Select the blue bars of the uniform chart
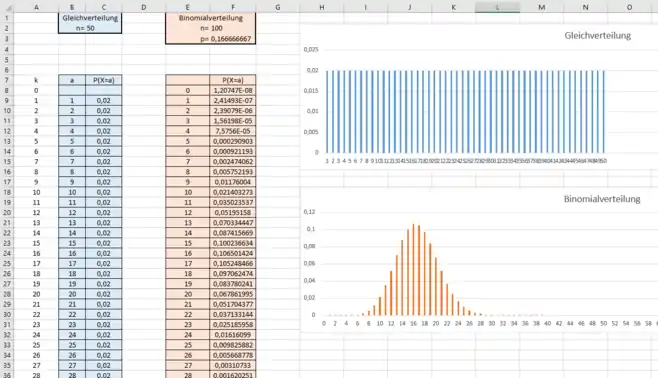 [465, 112]
